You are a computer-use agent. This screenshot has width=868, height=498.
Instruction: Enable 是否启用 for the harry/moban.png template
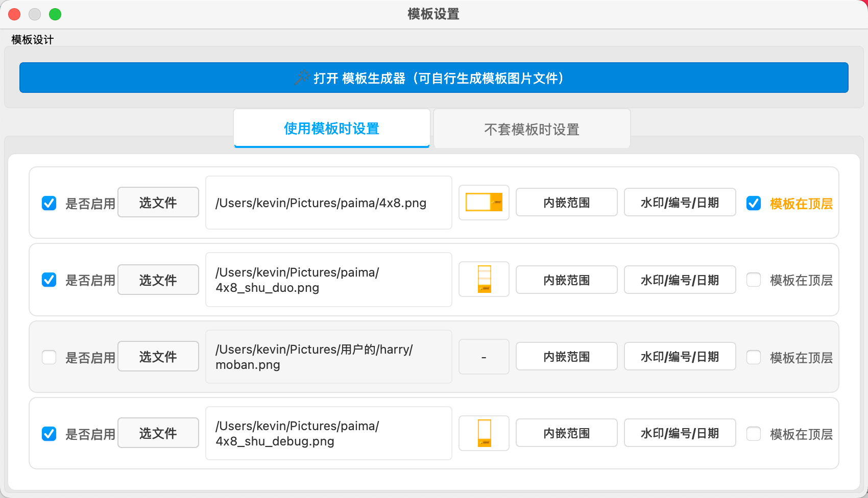point(49,357)
